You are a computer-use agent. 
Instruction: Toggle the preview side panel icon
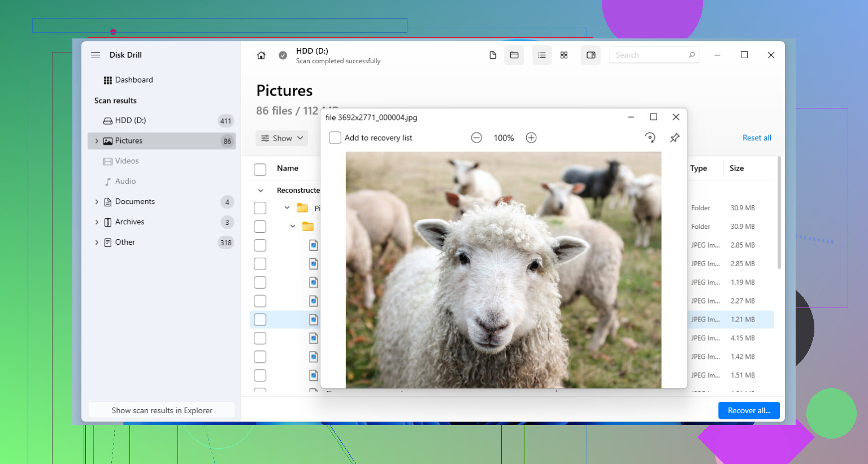pyautogui.click(x=591, y=55)
